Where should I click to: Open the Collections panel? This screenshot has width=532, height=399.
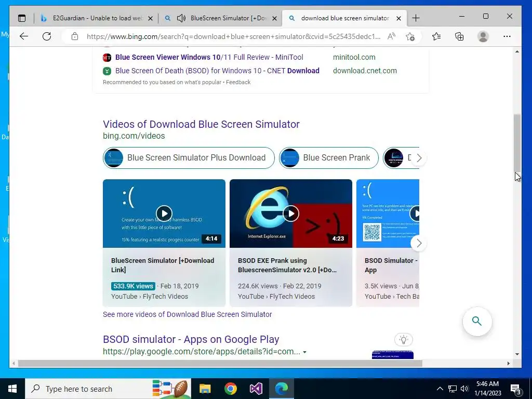459,36
